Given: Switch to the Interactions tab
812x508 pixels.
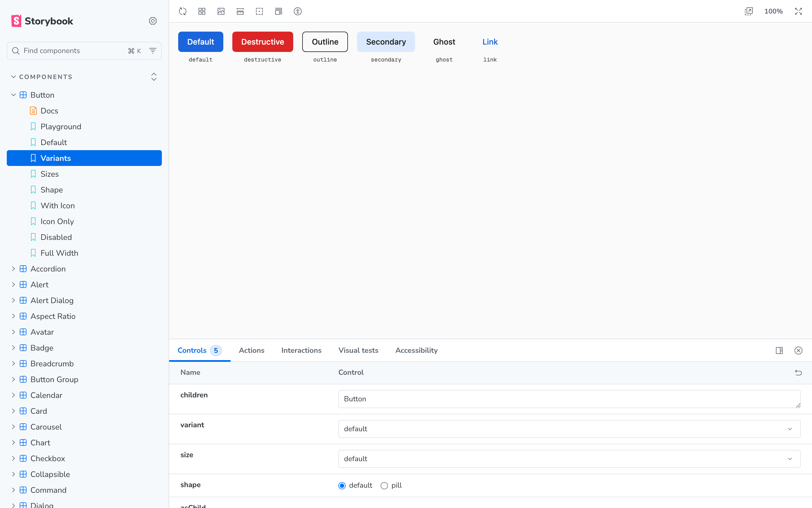Looking at the screenshot, I should 301,351.
